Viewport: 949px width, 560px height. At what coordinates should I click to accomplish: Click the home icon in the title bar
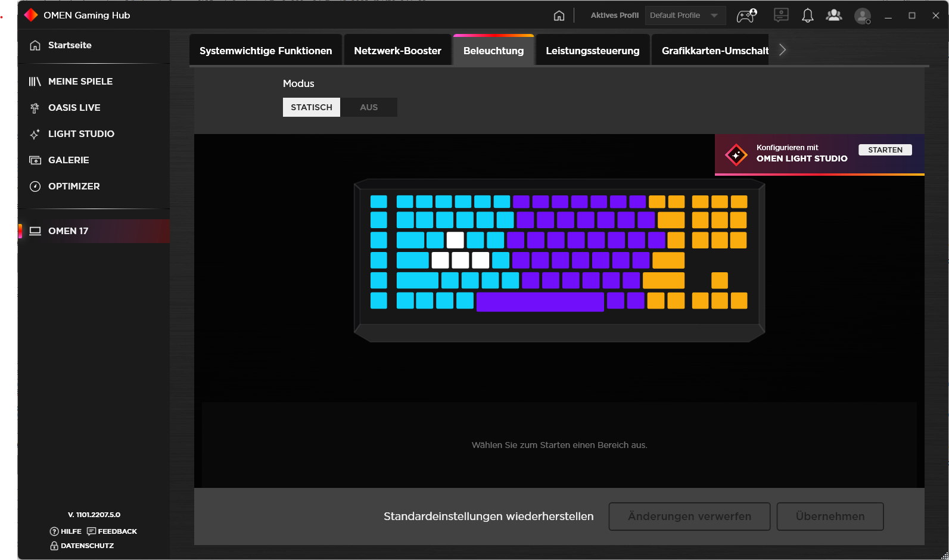click(x=559, y=15)
